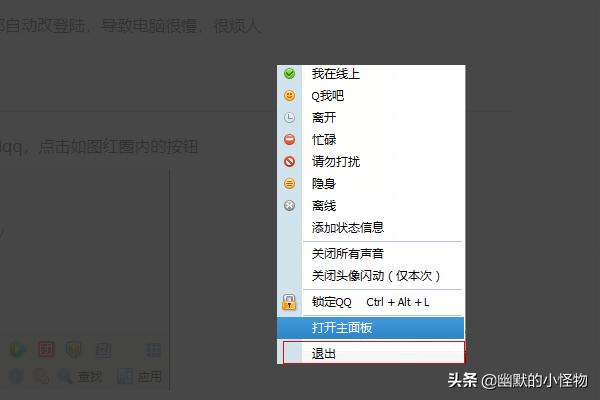Open 添加状态信息 option

(x=371, y=228)
